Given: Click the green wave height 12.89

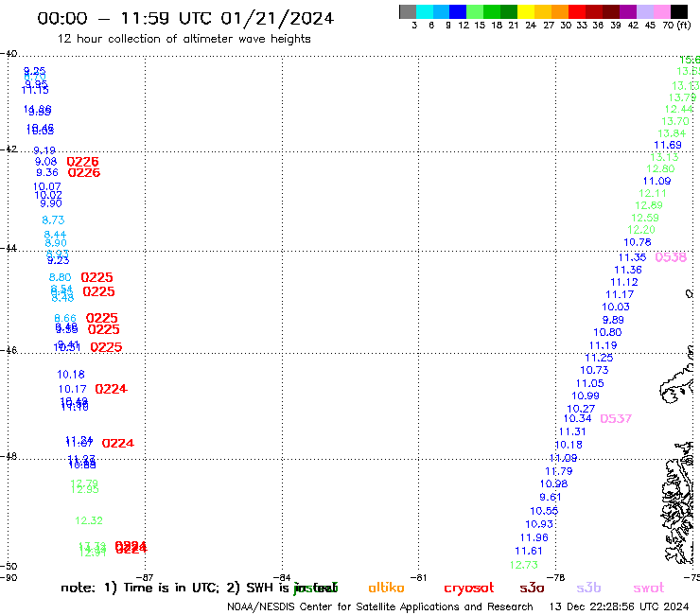Looking at the screenshot, I should coord(649,205).
